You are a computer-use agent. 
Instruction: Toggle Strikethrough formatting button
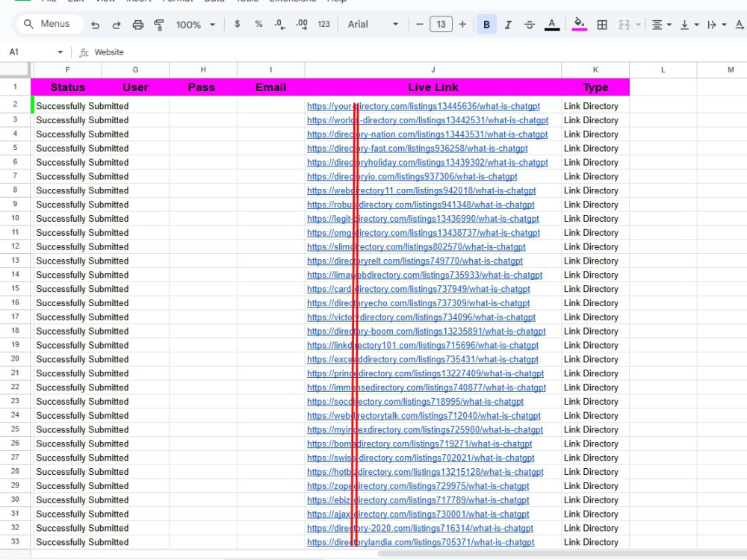coord(530,25)
